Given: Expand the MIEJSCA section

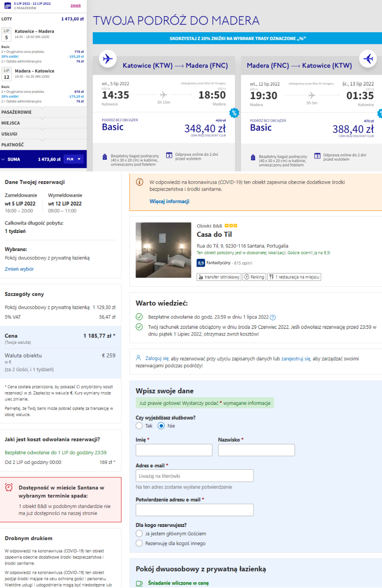Looking at the screenshot, I should click(43, 123).
